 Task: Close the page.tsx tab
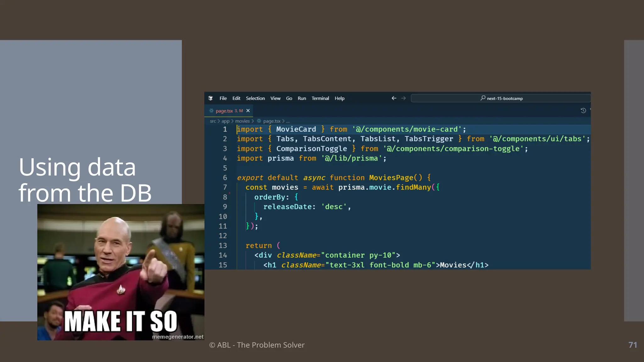click(x=248, y=111)
